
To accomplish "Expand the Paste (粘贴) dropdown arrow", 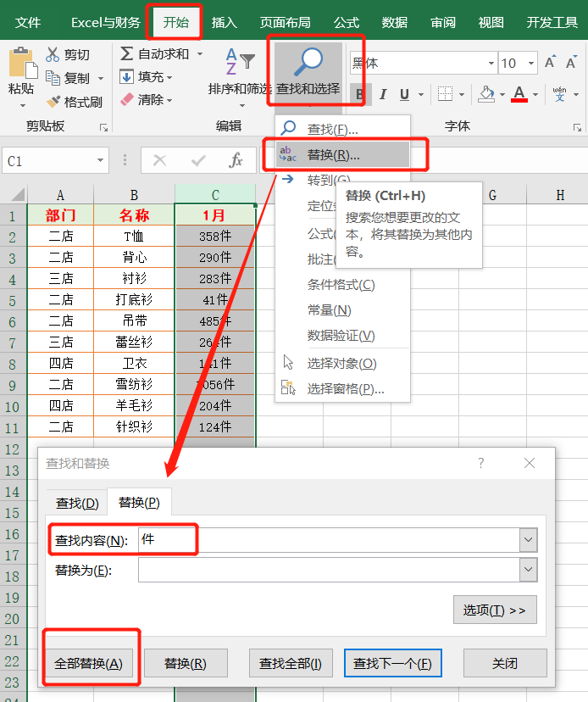I will click(x=23, y=106).
